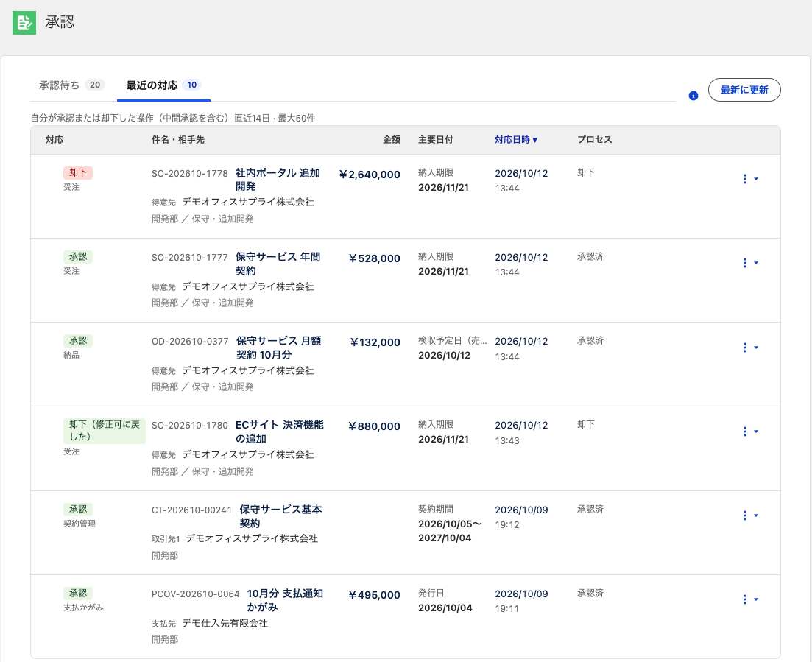Click the amount ¥2,640,000
This screenshot has height=662, width=812.
tap(370, 175)
